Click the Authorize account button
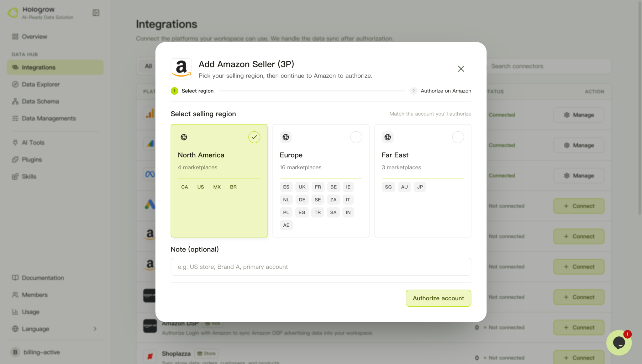Image resolution: width=642 pixels, height=364 pixels. [438, 298]
